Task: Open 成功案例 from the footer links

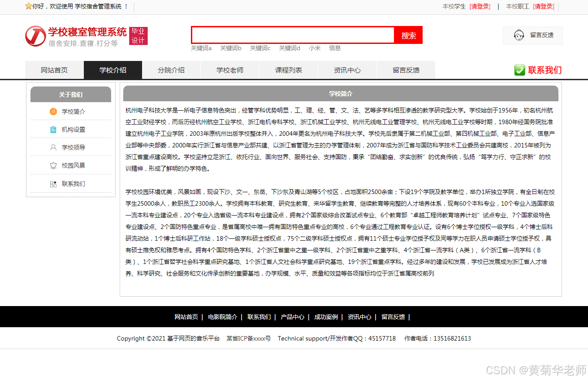Action: point(327,316)
